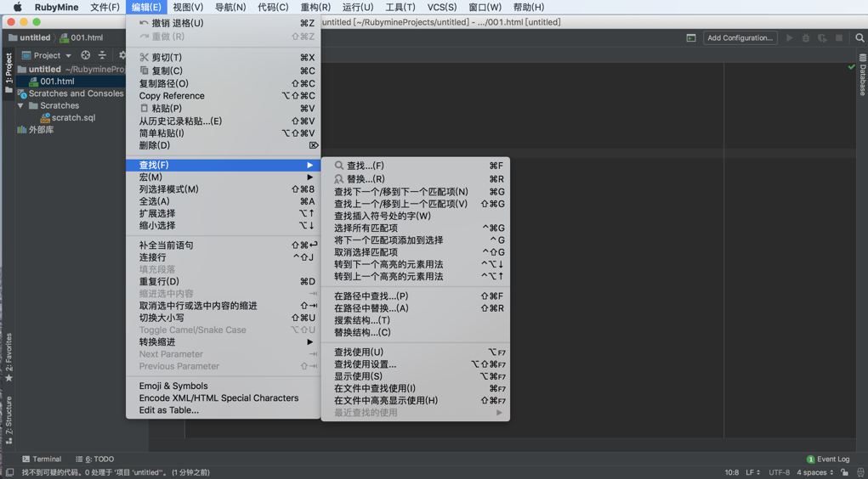The width and height of the screenshot is (868, 479).
Task: Open the 代码(C) menu
Action: 273,7
